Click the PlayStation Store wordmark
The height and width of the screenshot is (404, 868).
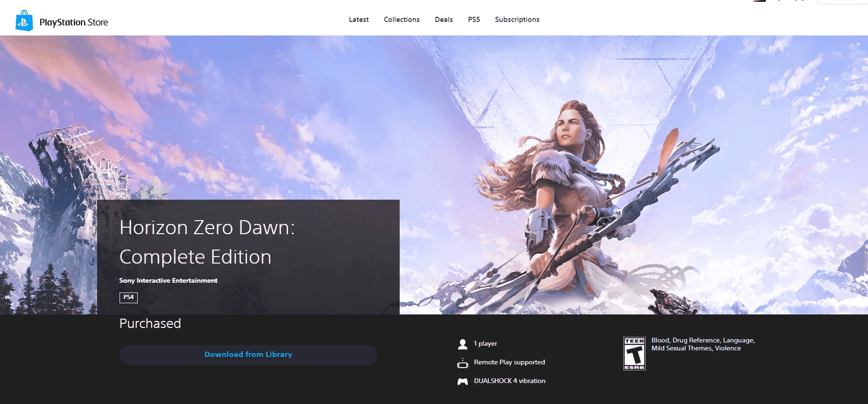(x=74, y=22)
